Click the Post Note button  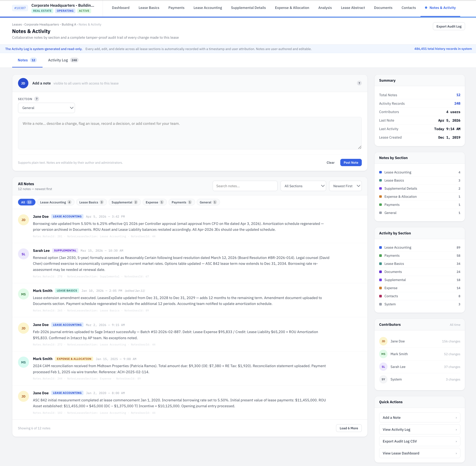click(x=351, y=162)
